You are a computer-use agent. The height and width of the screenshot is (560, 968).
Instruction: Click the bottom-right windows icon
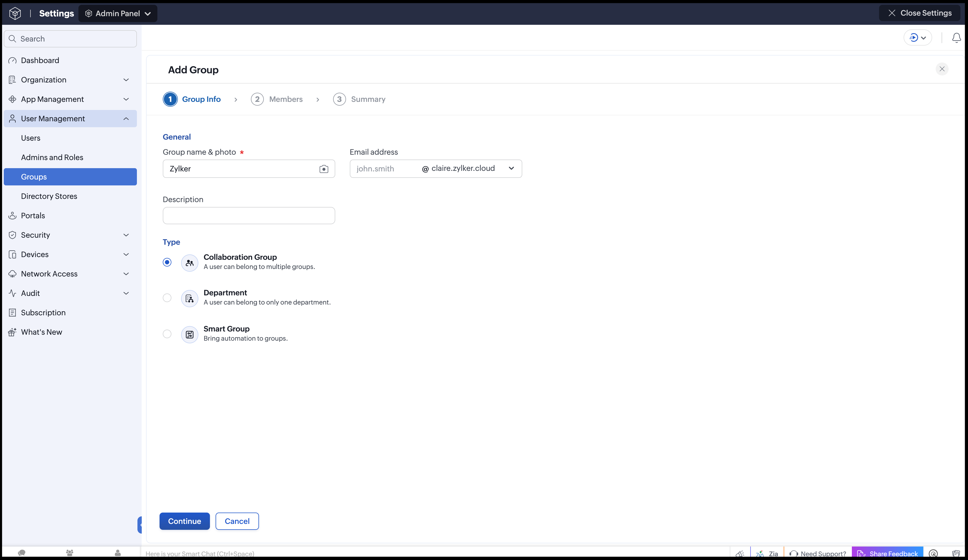[x=956, y=554]
